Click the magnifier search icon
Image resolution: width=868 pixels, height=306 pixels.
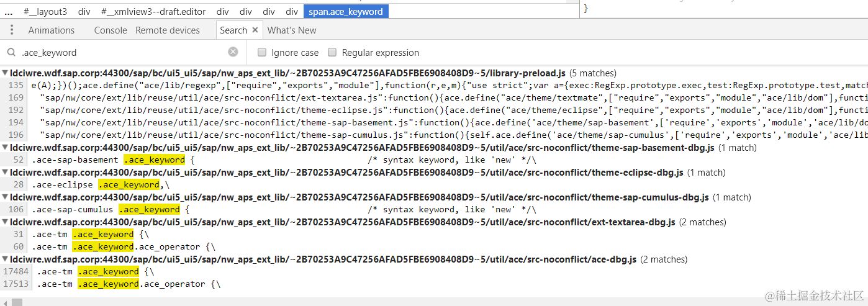pyautogui.click(x=12, y=53)
